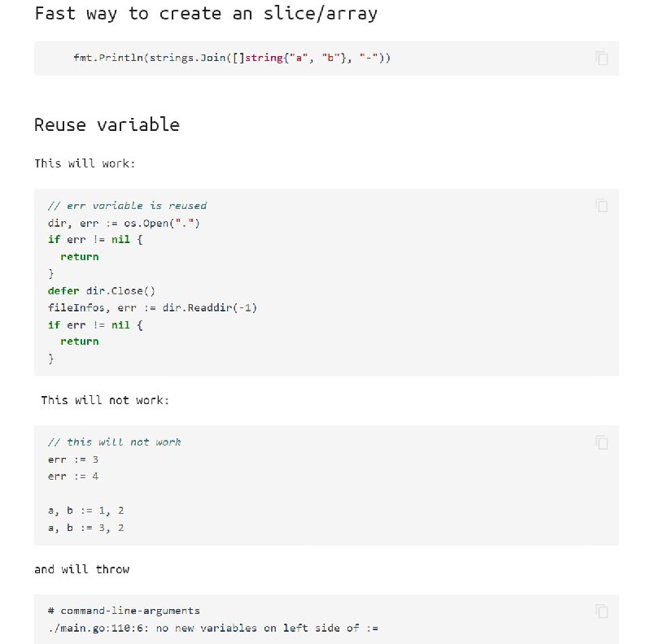Click the 'Reuse variable' heading

point(107,124)
